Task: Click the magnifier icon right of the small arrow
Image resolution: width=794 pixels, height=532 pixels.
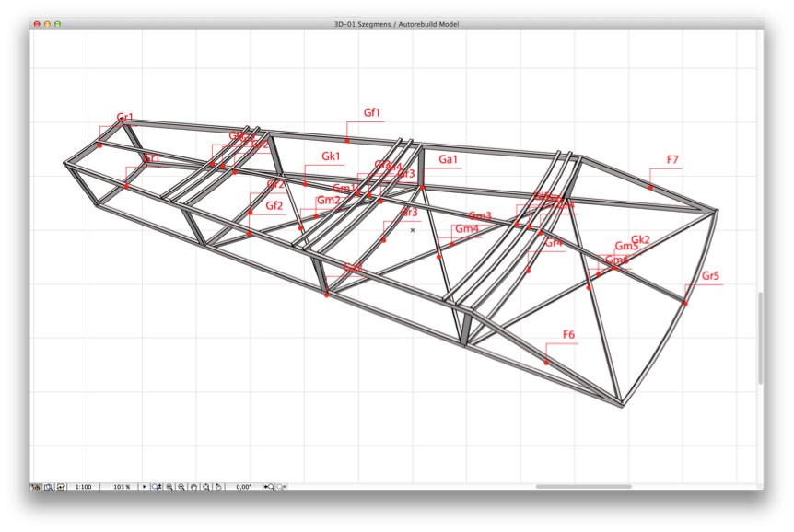Action: click(156, 487)
